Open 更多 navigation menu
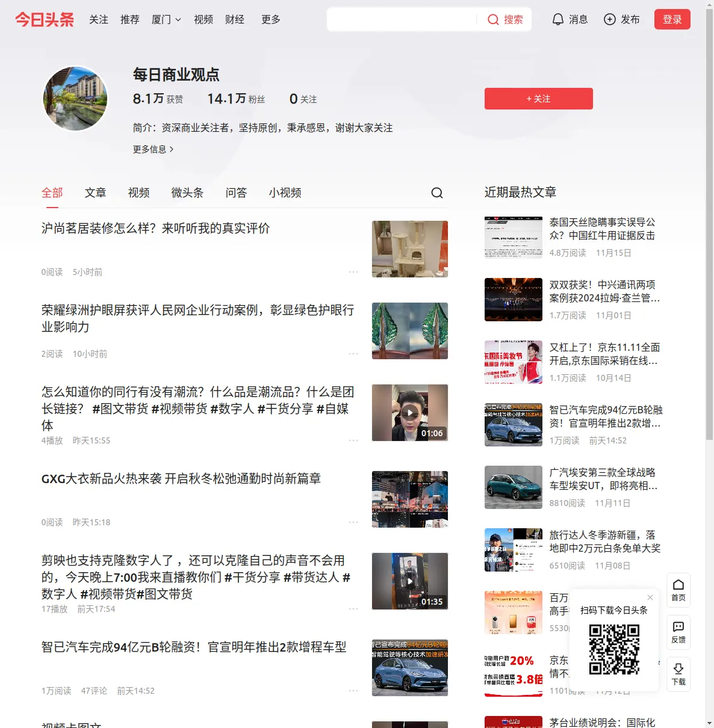 point(271,19)
